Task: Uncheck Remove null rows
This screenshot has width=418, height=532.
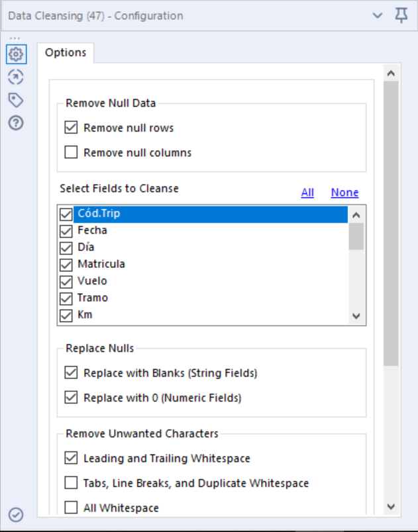Action: coord(72,128)
